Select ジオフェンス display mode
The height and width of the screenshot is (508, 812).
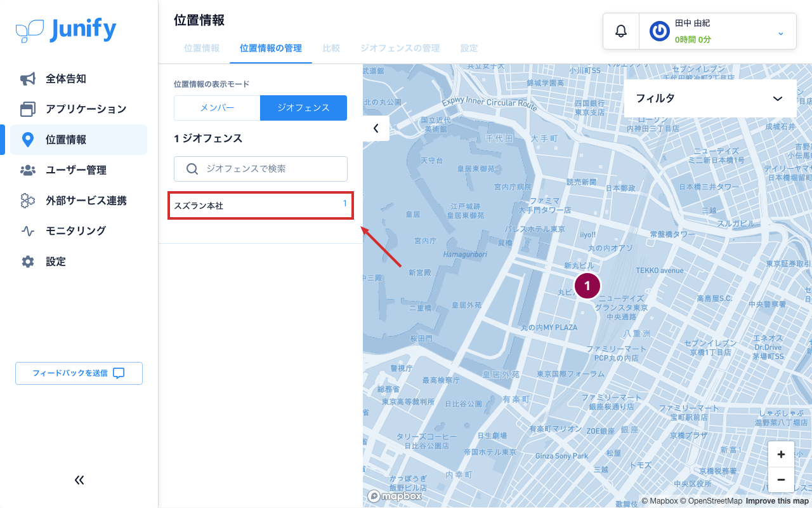tap(303, 108)
